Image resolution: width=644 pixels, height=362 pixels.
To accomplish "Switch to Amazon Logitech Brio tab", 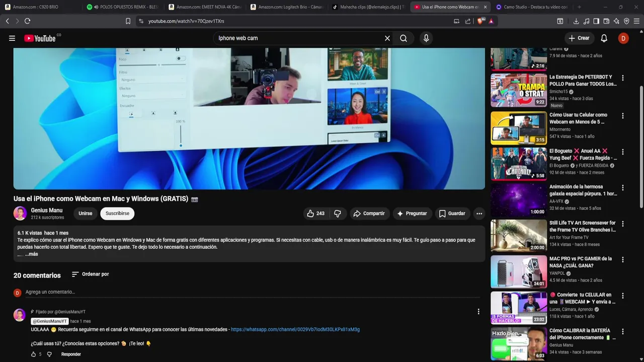I will point(287,7).
